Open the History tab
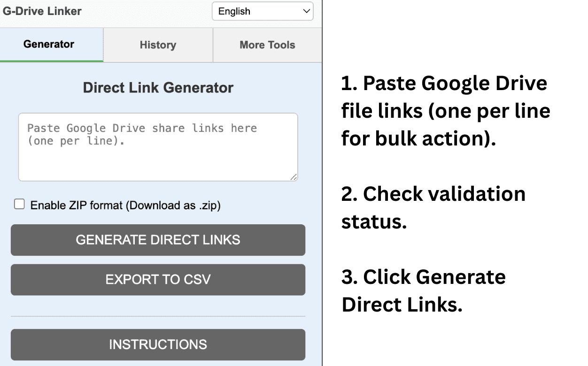 pyautogui.click(x=158, y=45)
